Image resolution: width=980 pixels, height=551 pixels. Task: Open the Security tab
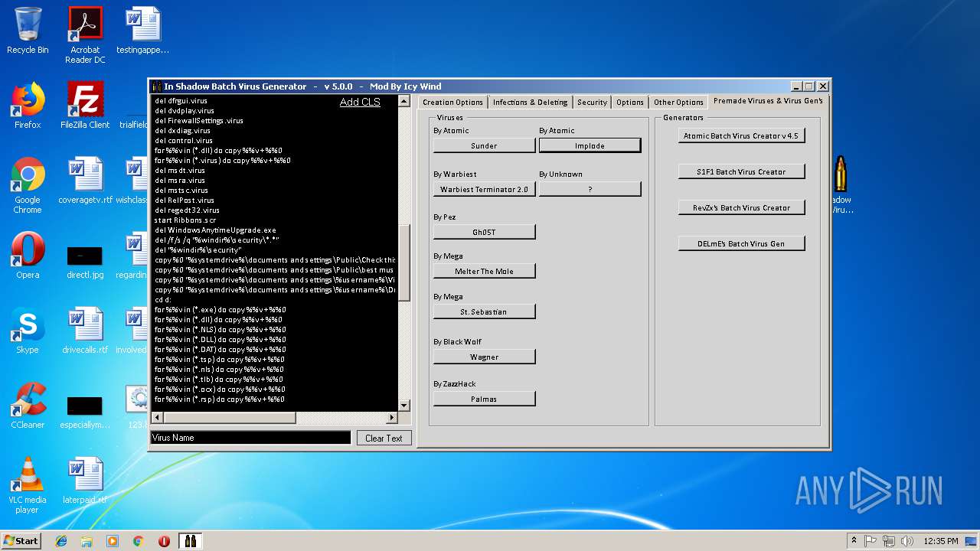(x=592, y=102)
